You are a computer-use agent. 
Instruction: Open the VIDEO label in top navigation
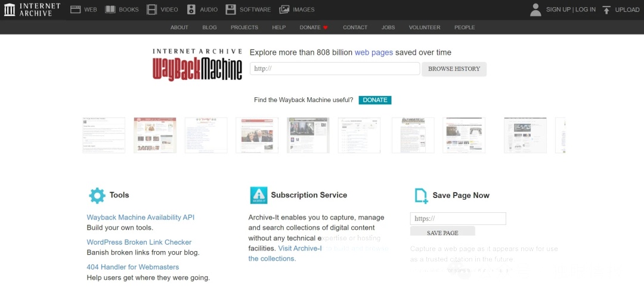point(169,10)
